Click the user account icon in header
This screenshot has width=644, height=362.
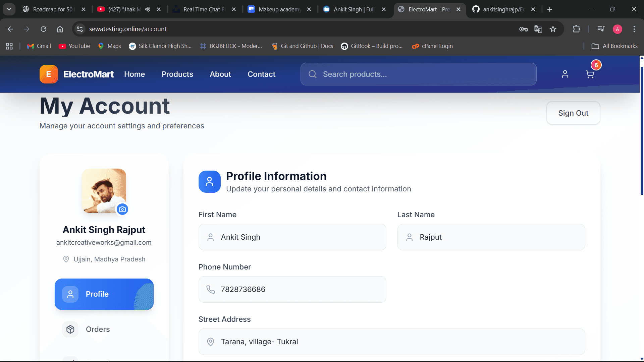coord(565,74)
